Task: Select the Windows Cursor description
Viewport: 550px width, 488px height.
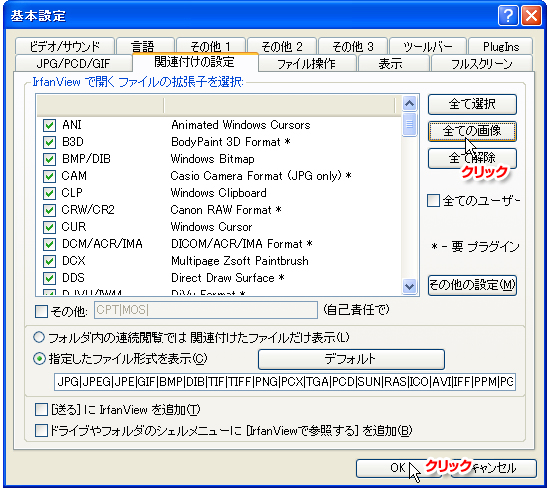Action: [212, 227]
